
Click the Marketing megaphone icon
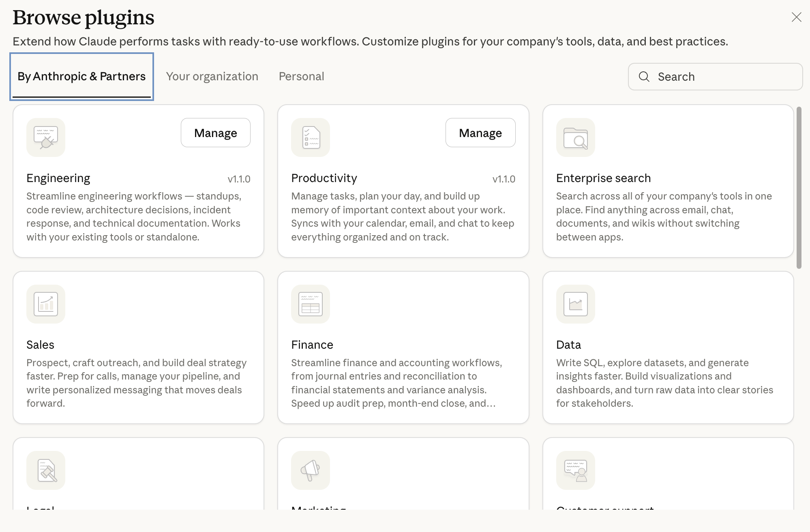[311, 470]
